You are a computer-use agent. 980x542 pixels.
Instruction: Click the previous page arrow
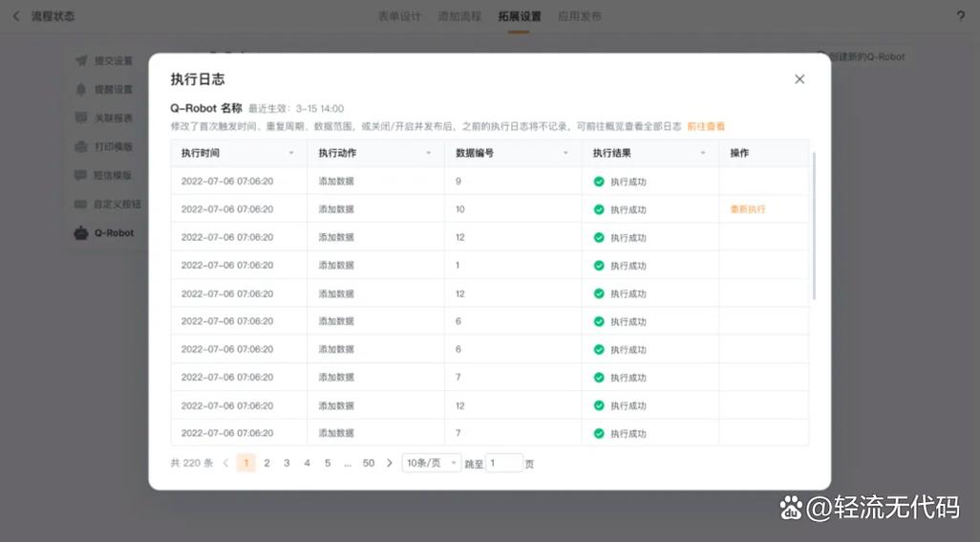click(225, 463)
